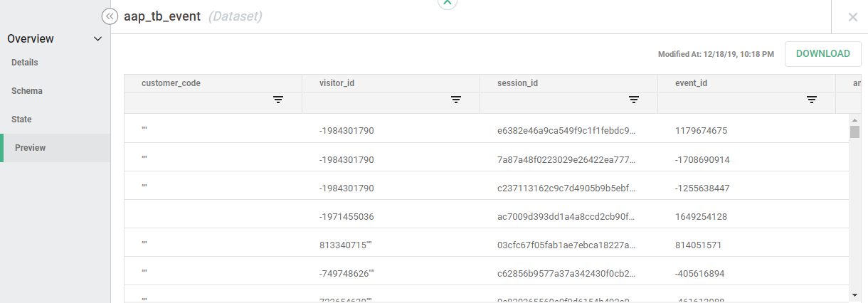Open filter for session_id column
The height and width of the screenshot is (303, 868).
coord(633,100)
